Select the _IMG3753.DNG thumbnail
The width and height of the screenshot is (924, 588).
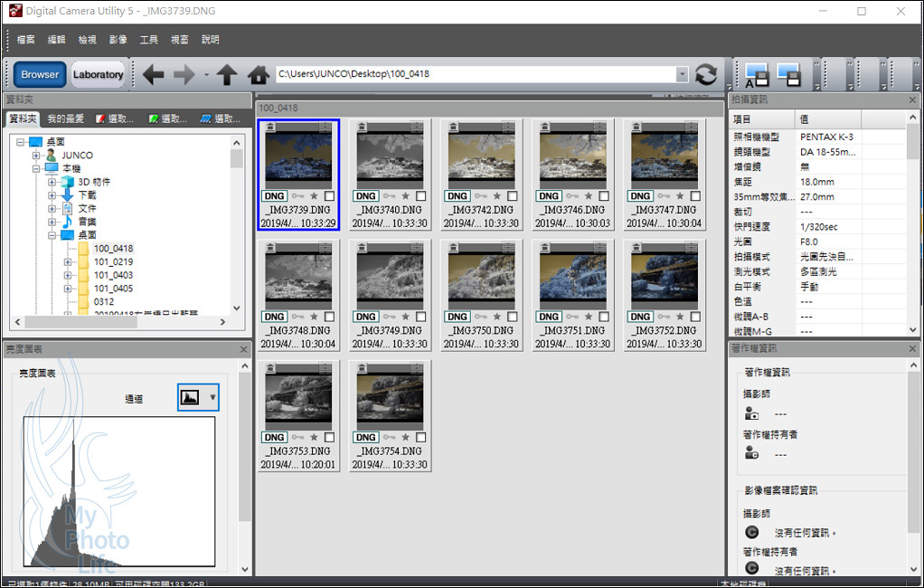pyautogui.click(x=298, y=398)
